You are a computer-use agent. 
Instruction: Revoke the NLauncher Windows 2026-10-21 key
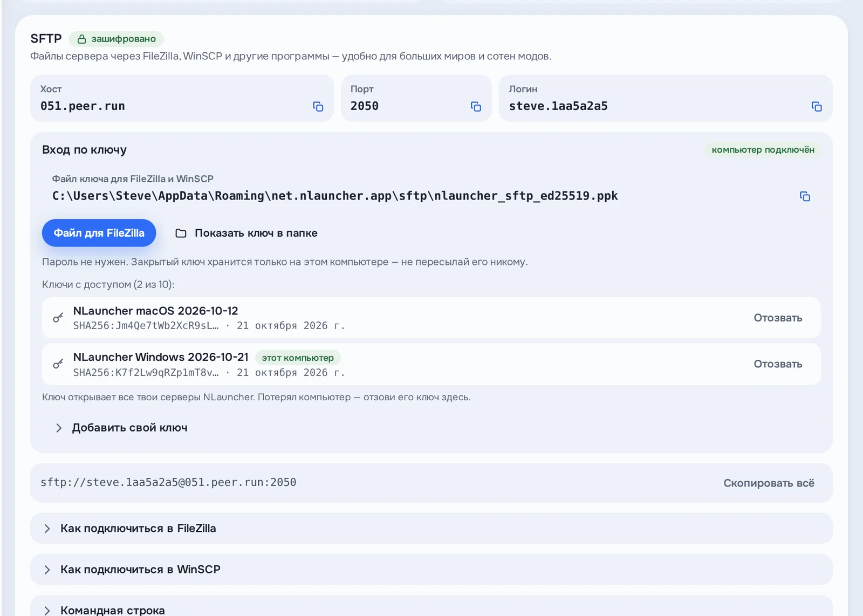778,364
